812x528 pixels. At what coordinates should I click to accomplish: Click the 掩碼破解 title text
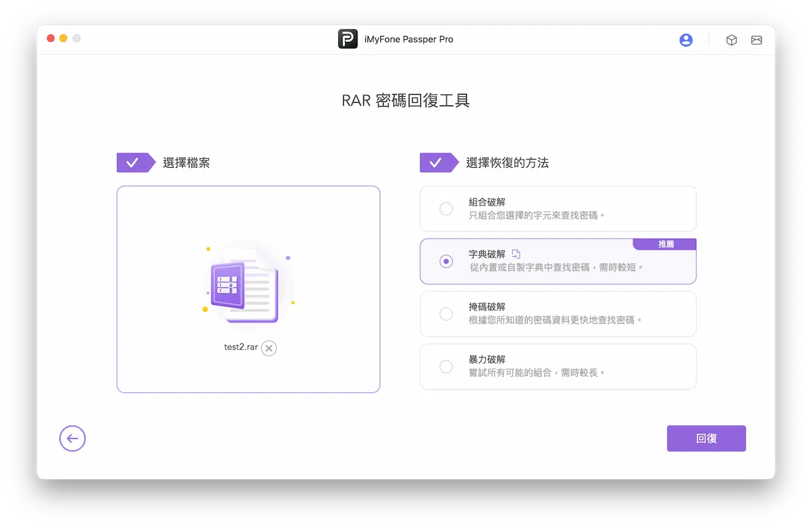pos(487,307)
